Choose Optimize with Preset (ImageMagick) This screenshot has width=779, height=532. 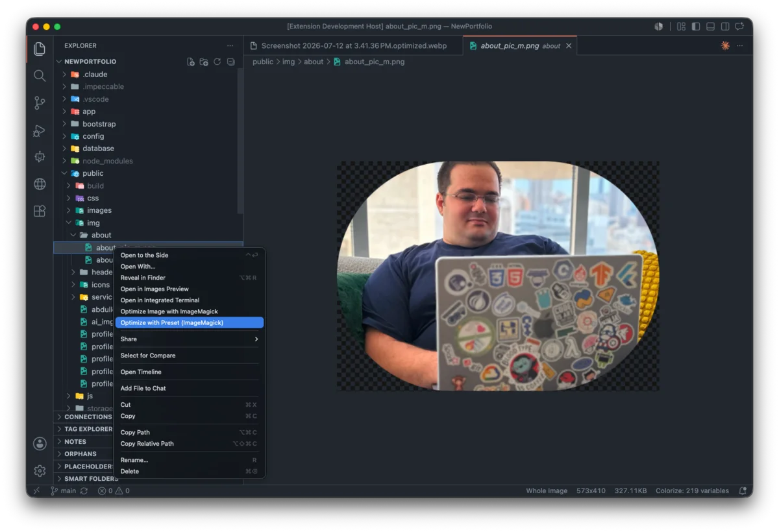[189, 322]
